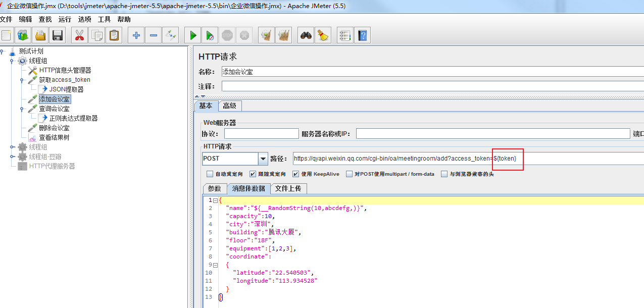Collapse the 获取access_token tree node

22,80
